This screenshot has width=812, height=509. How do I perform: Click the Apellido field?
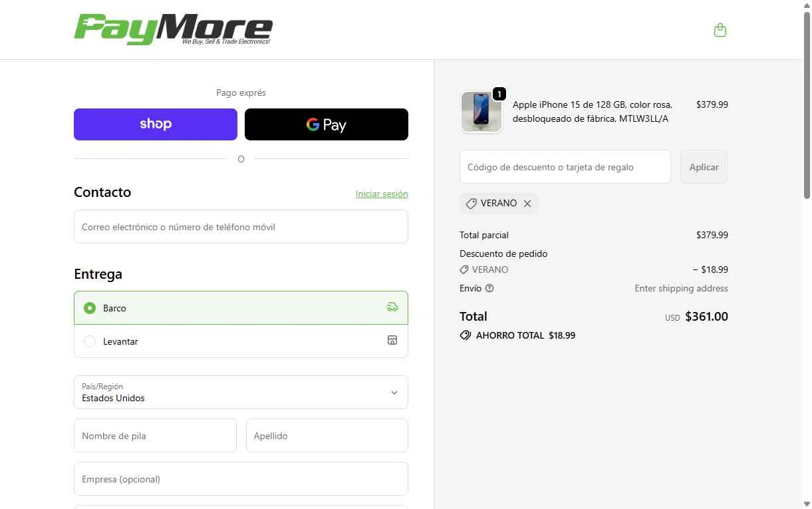[x=327, y=436]
